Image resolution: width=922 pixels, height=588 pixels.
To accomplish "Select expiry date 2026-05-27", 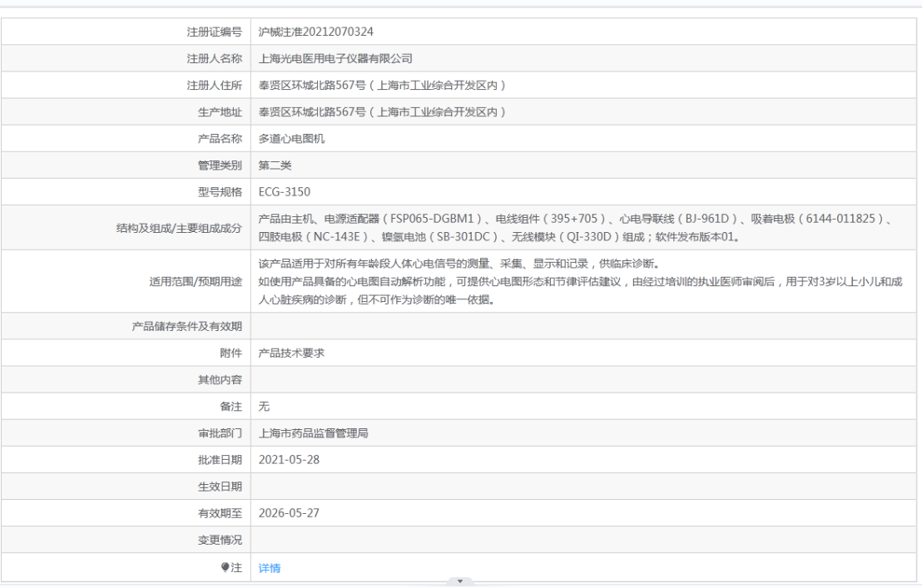I will point(289,513).
